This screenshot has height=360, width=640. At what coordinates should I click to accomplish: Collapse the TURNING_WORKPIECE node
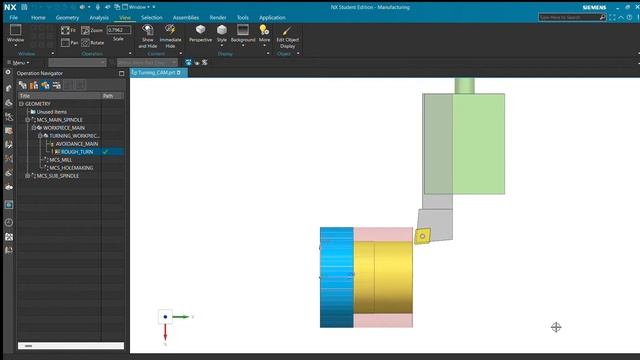[x=40, y=136]
